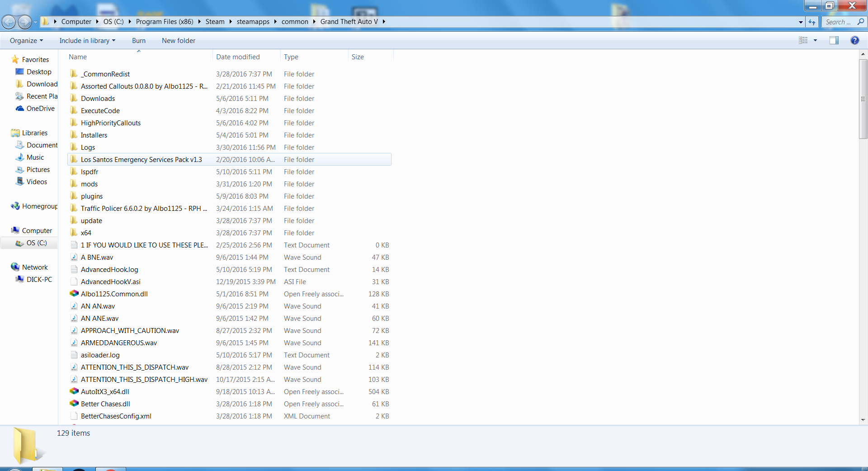Select the plugins folder
The width and height of the screenshot is (868, 471).
point(229,196)
